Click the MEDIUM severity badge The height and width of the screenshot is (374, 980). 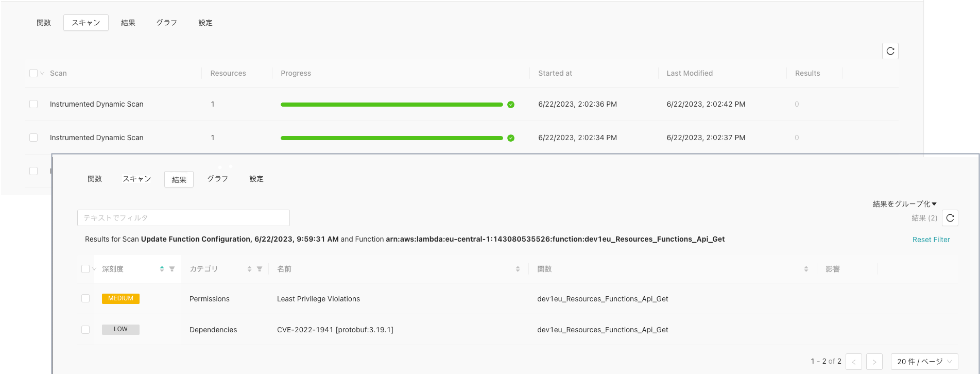121,299
